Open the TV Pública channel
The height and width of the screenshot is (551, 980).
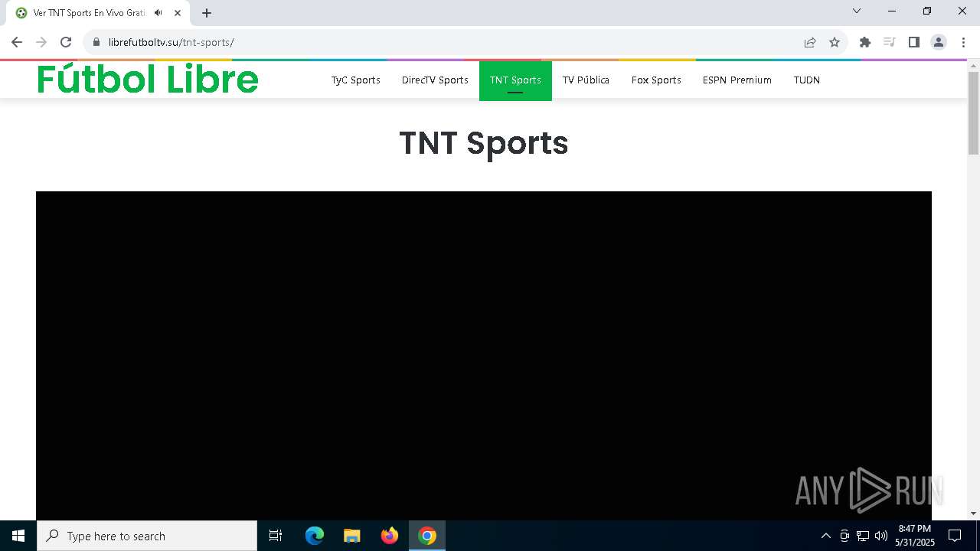[586, 80]
